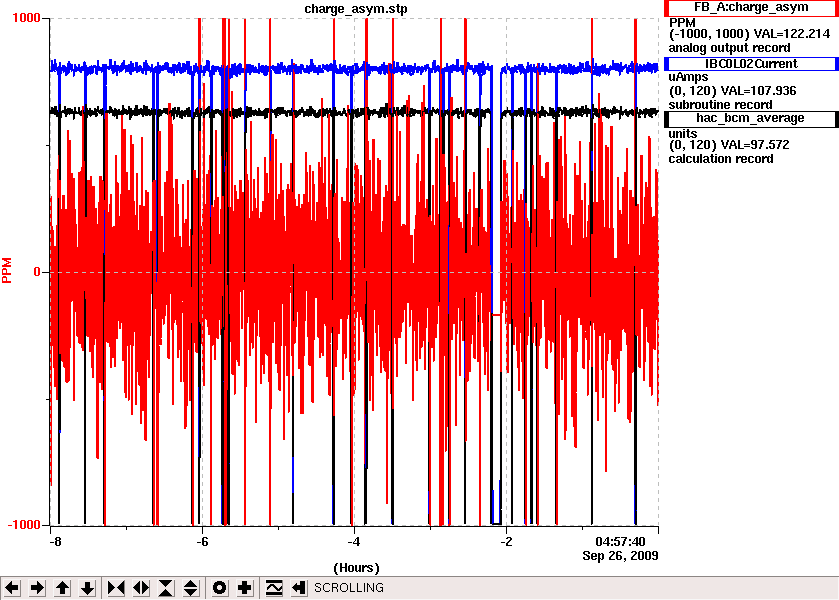The height and width of the screenshot is (600, 839).
Task: Pan the graph right with arrow icon
Action: pos(37,588)
